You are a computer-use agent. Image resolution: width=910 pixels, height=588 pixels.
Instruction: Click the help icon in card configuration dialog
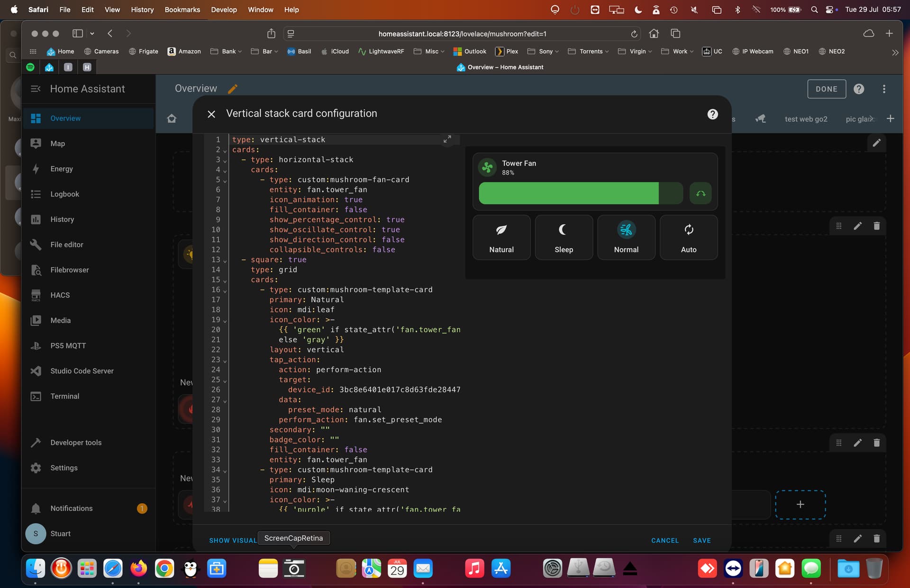[x=712, y=114]
